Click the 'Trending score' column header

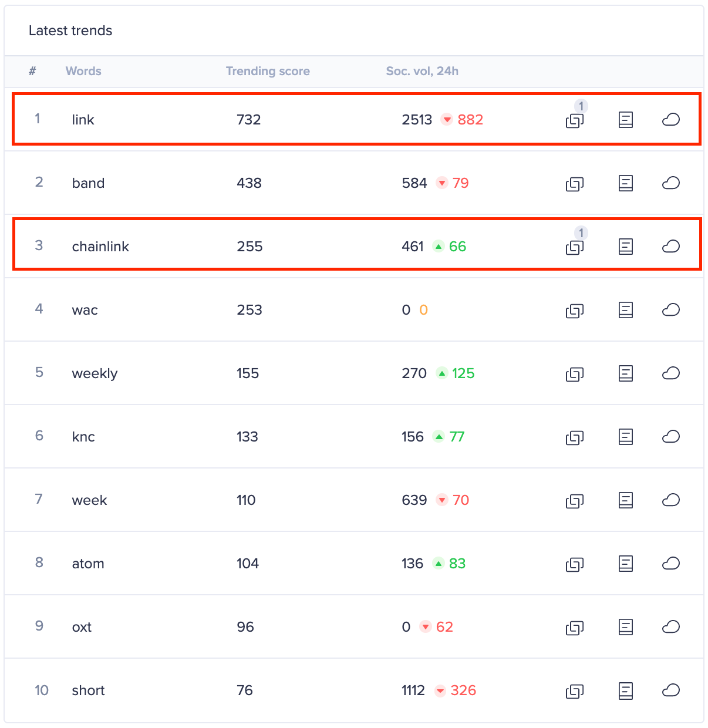pos(268,71)
